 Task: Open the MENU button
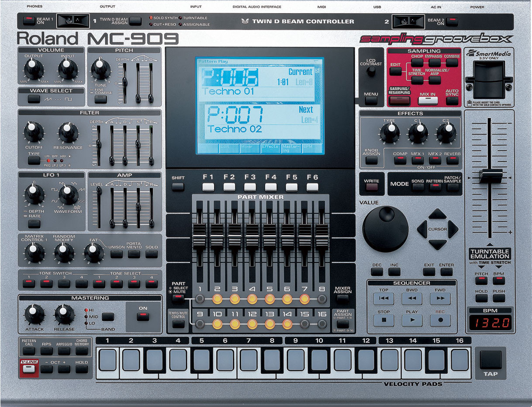[371, 100]
